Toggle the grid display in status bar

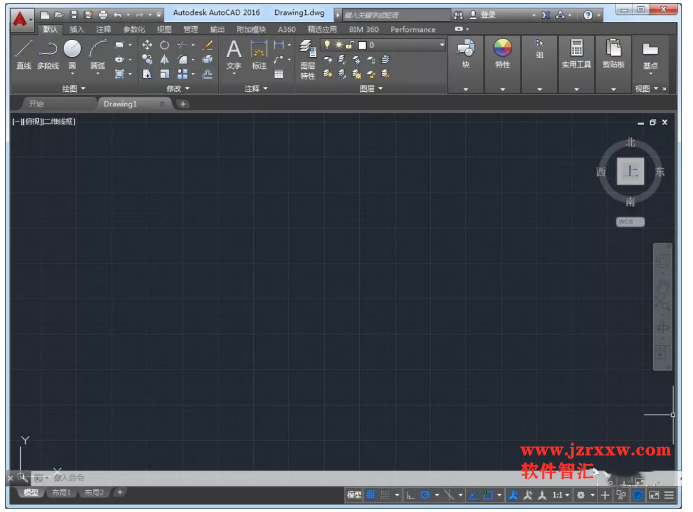tap(371, 495)
